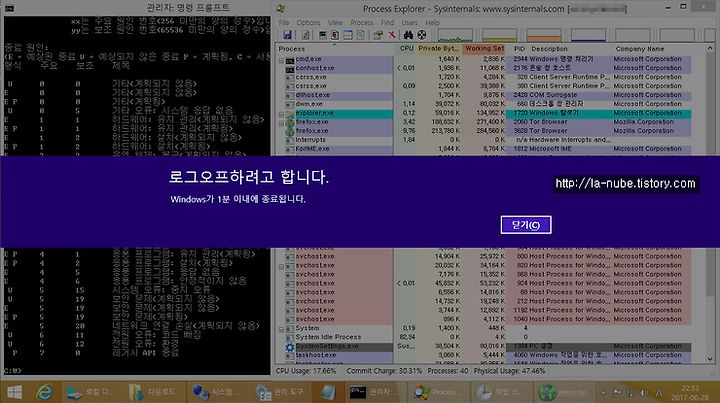Collapse first firefox.exe tree node
This screenshot has height=403, width=720.
pyautogui.click(x=281, y=123)
